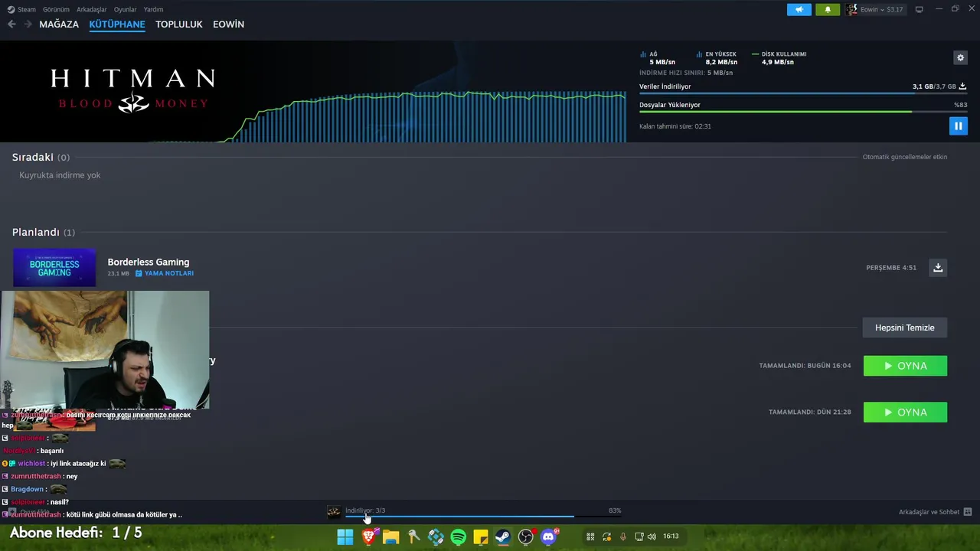The height and width of the screenshot is (551, 980).
Task: Expand the Eowin account dropdown
Action: 876,9
